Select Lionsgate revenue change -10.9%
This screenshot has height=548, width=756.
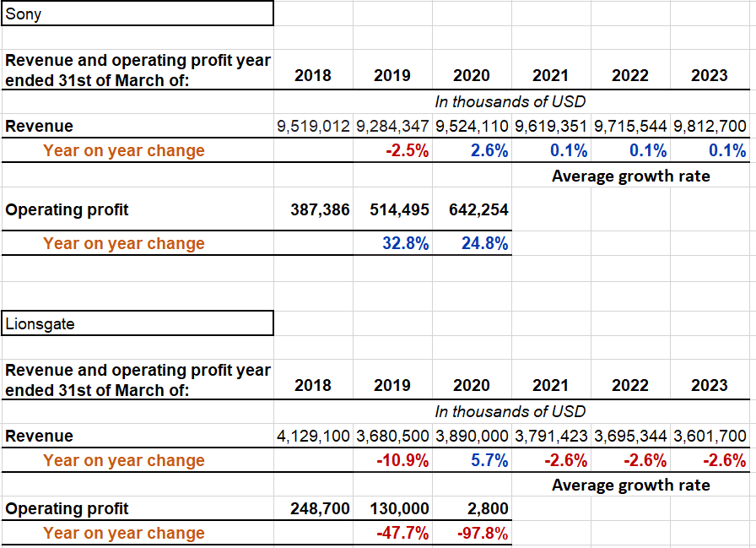[402, 460]
